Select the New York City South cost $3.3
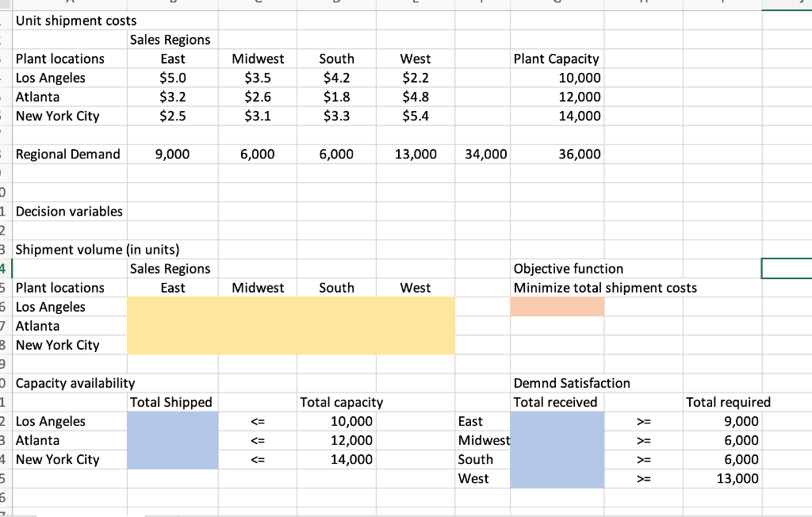Viewport: 812px width, 517px height. [x=336, y=117]
